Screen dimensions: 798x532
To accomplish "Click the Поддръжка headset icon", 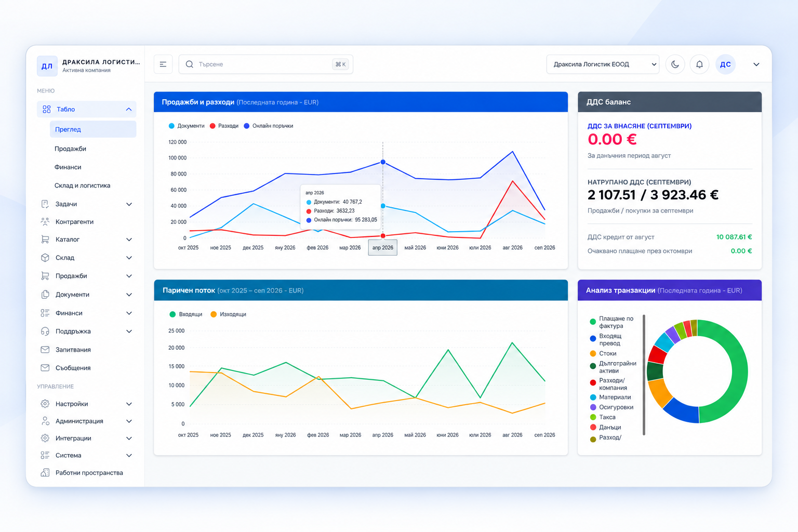I will click(45, 331).
